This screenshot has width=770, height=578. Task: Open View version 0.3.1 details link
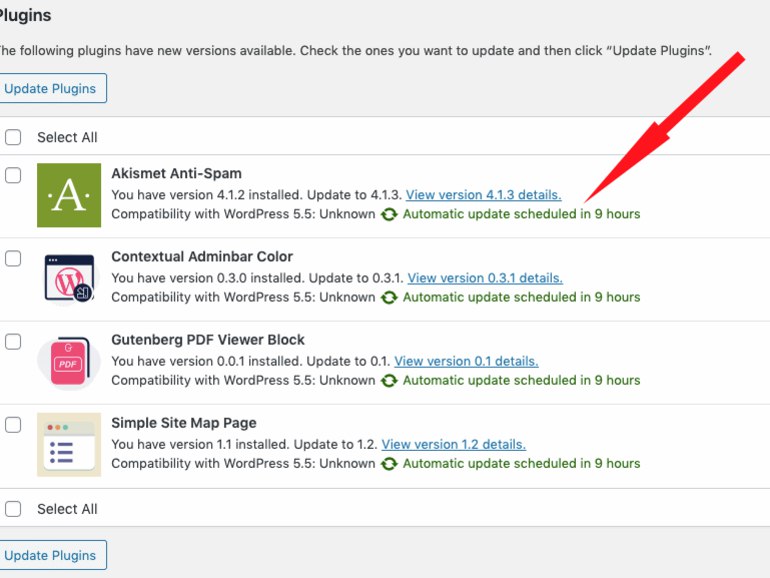[x=485, y=278]
